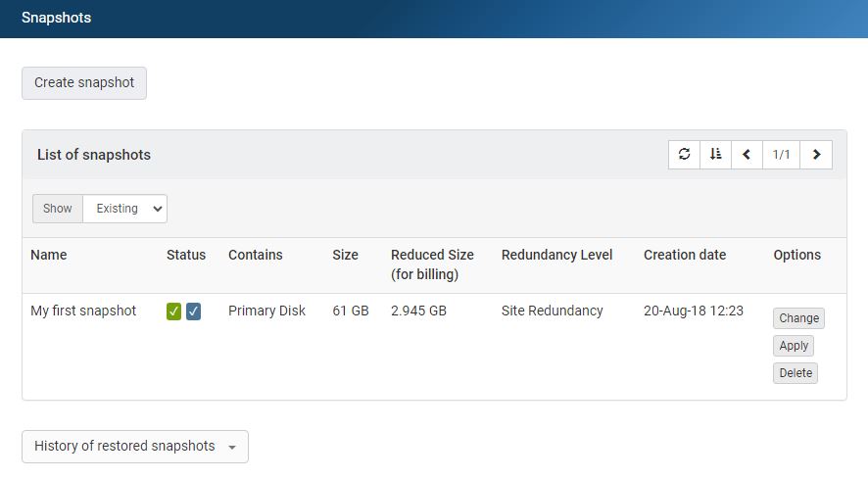
Task: Click the Status column header
Action: tap(186, 255)
